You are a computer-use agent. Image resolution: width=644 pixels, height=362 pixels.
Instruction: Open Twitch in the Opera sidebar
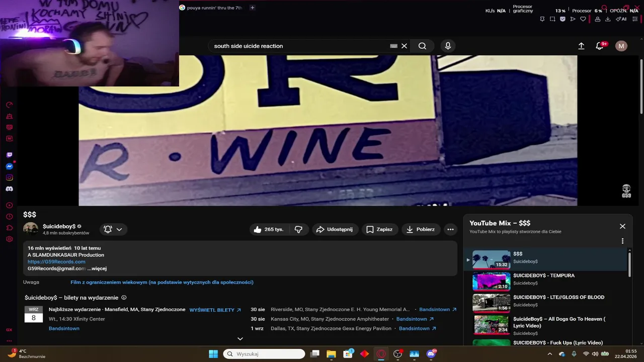(9, 155)
